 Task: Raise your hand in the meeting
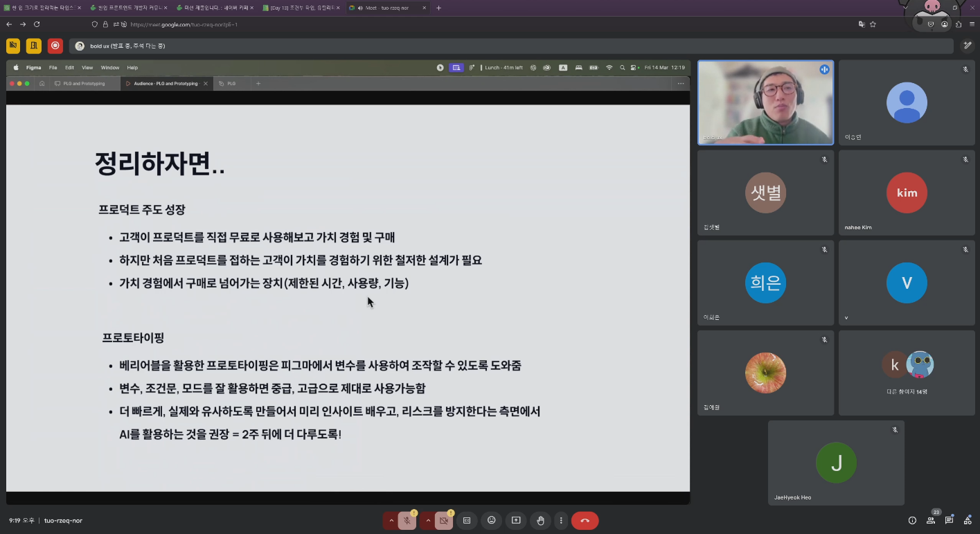point(540,521)
